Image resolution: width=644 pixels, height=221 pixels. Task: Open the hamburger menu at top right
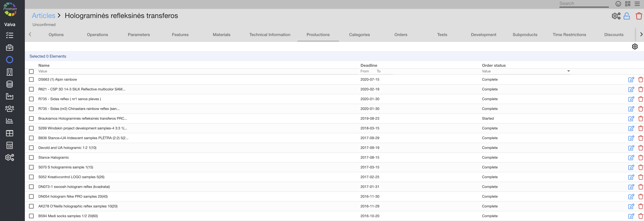(x=637, y=4)
